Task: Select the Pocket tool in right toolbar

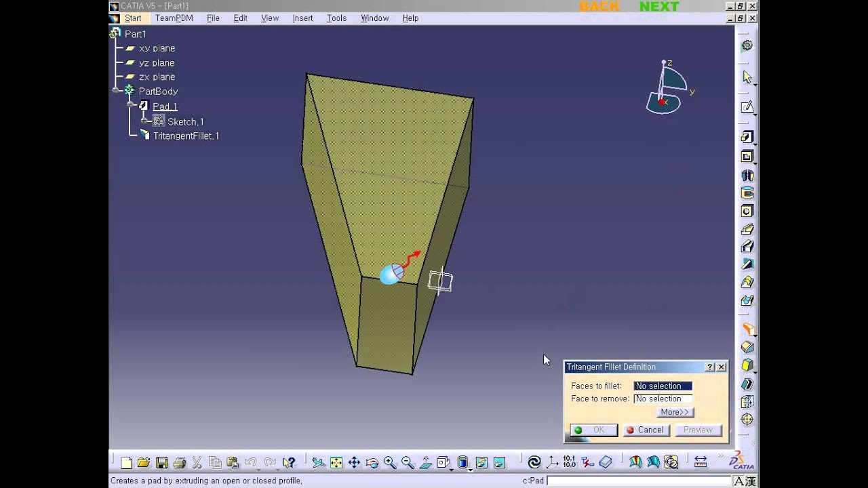Action: (x=747, y=157)
